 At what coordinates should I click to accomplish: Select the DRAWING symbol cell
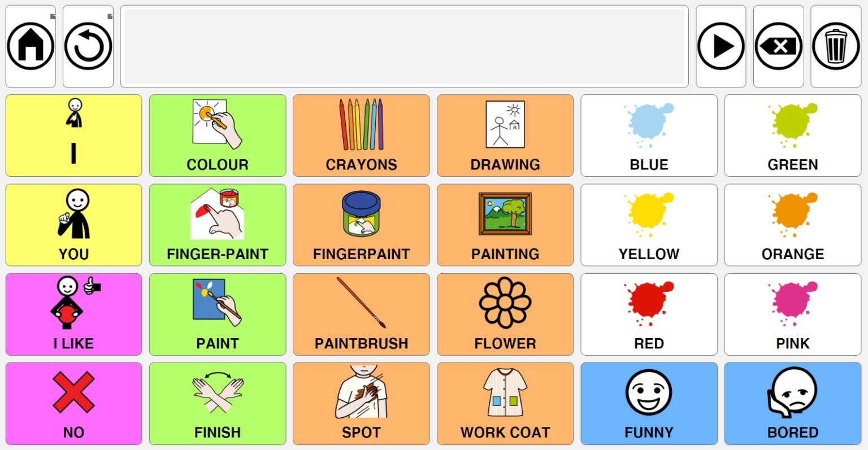[x=505, y=136]
